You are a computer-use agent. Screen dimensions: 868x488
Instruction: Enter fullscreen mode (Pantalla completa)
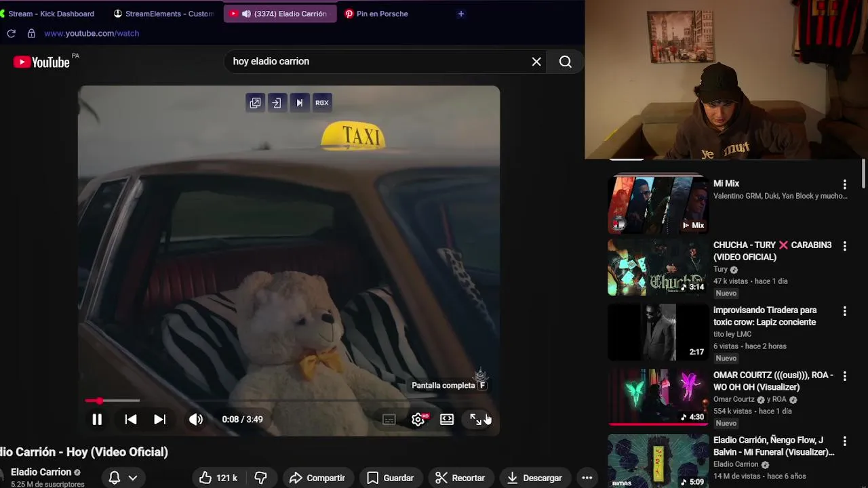coord(476,420)
